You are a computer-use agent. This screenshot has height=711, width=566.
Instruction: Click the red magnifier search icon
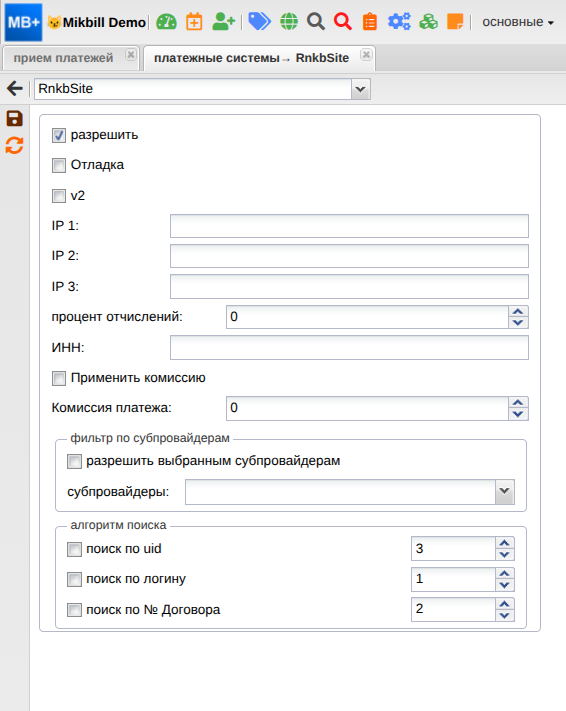tap(343, 21)
